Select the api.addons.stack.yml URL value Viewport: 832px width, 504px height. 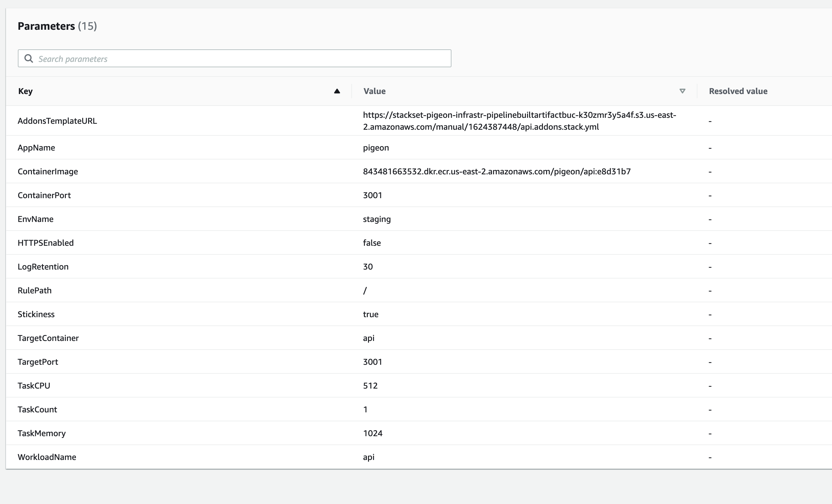pyautogui.click(x=520, y=121)
